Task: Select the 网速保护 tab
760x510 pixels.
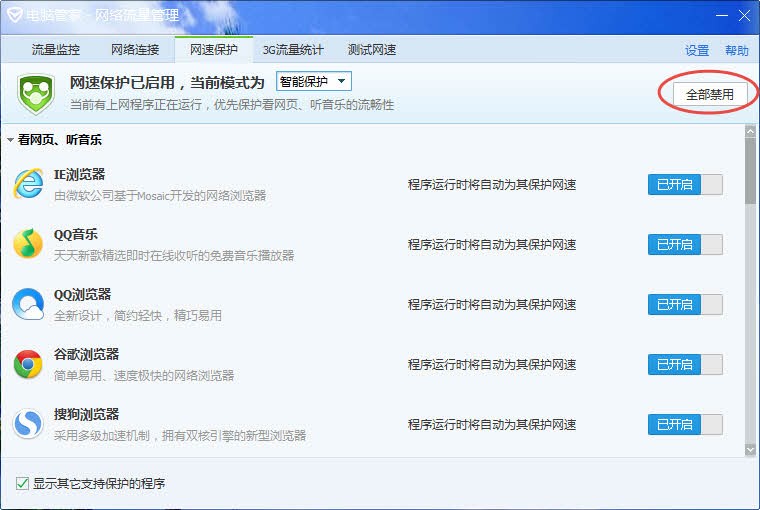Action: click(x=214, y=49)
